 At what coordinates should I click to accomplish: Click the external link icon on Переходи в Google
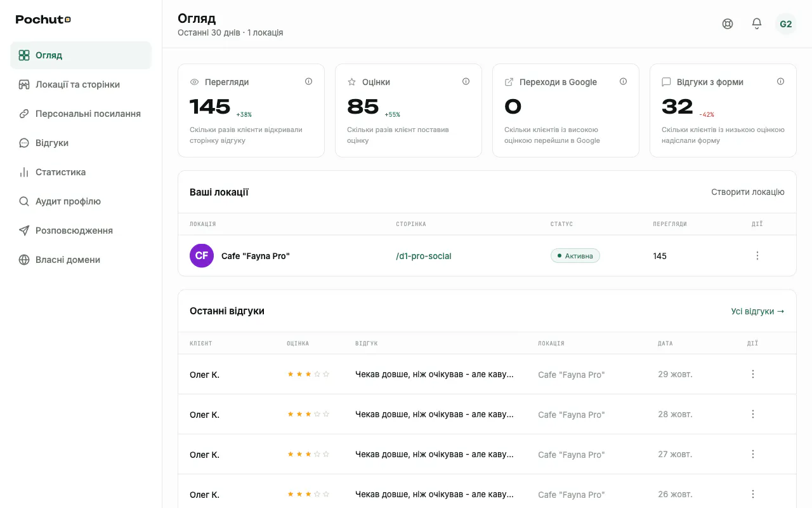click(x=509, y=82)
